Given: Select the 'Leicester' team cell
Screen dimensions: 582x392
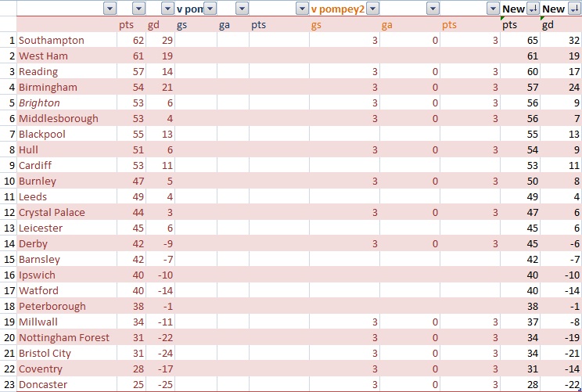Looking at the screenshot, I should point(66,228).
